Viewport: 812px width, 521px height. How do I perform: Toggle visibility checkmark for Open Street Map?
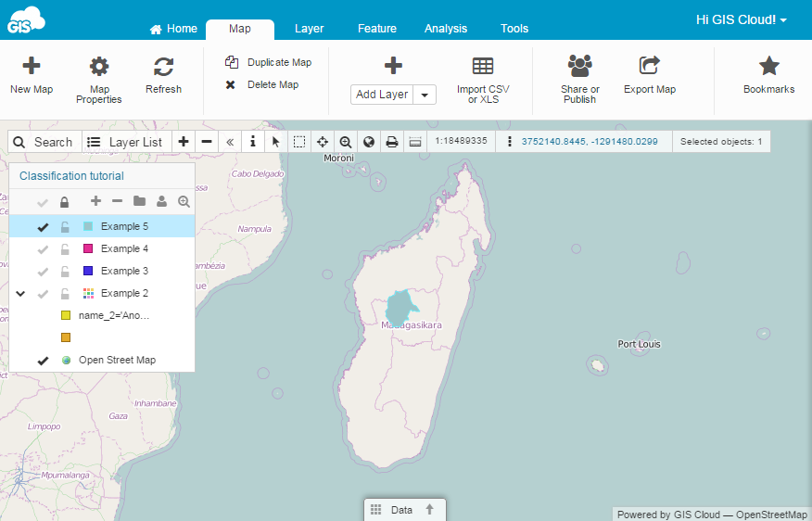[x=43, y=361]
